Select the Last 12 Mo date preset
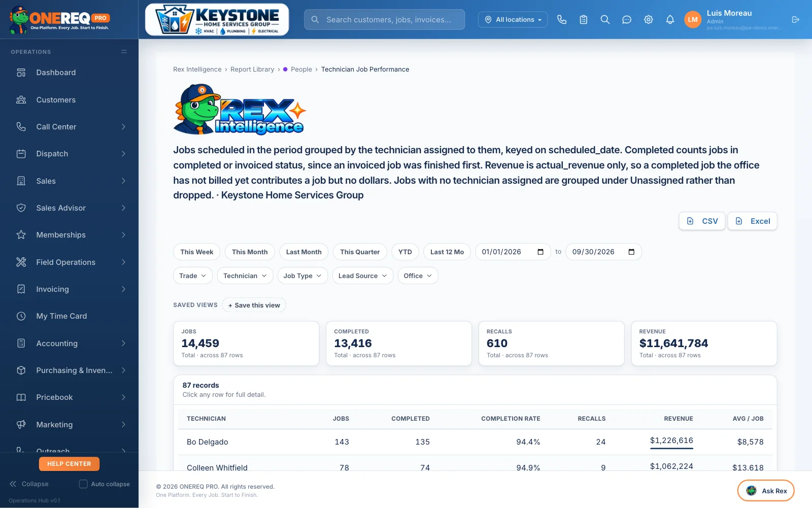 (x=447, y=252)
